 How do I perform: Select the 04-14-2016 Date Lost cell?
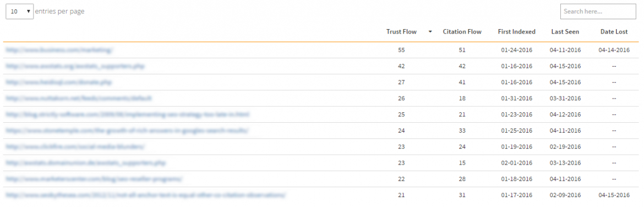[x=614, y=50]
